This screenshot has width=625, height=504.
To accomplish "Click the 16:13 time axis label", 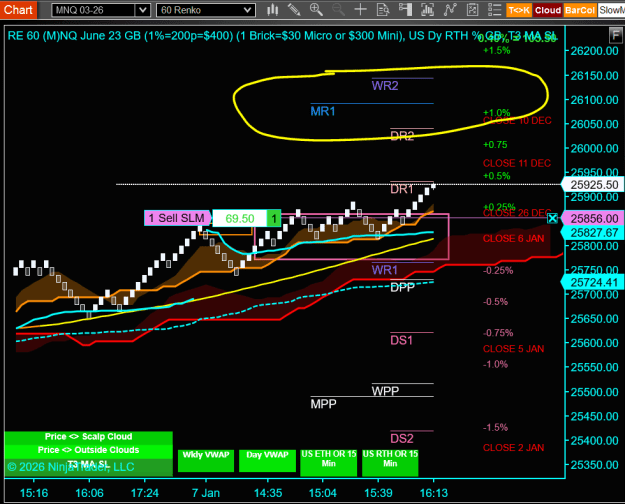I will (434, 493).
